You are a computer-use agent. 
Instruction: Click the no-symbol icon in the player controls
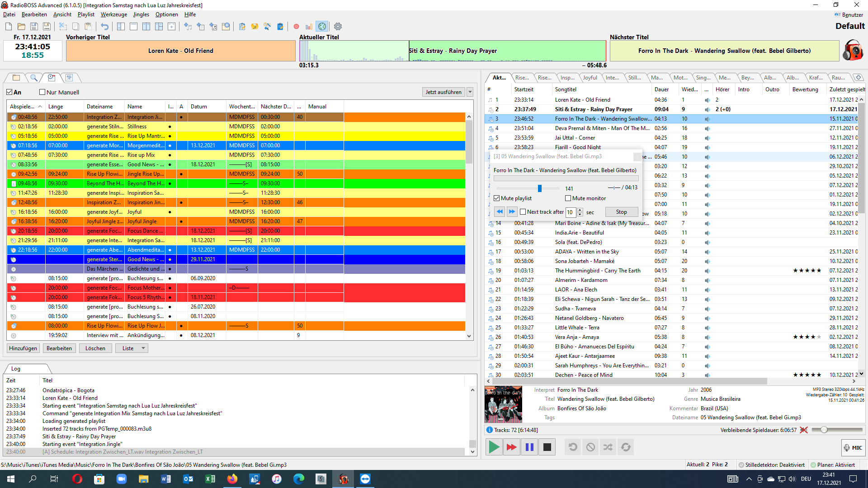click(x=590, y=447)
